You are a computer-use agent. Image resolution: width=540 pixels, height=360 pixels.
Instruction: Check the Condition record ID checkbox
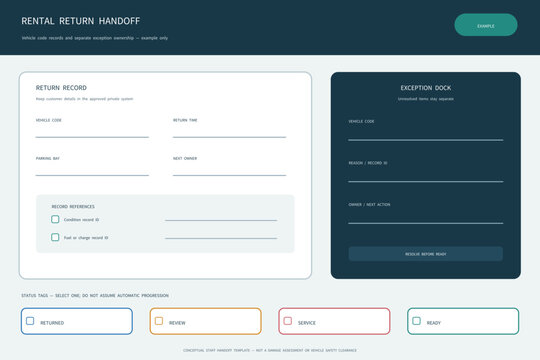pyautogui.click(x=55, y=219)
